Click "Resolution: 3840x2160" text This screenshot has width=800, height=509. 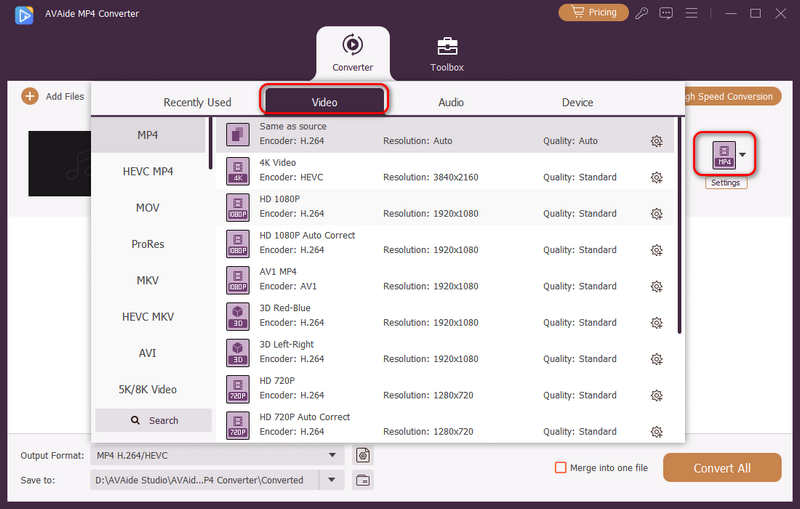point(431,177)
